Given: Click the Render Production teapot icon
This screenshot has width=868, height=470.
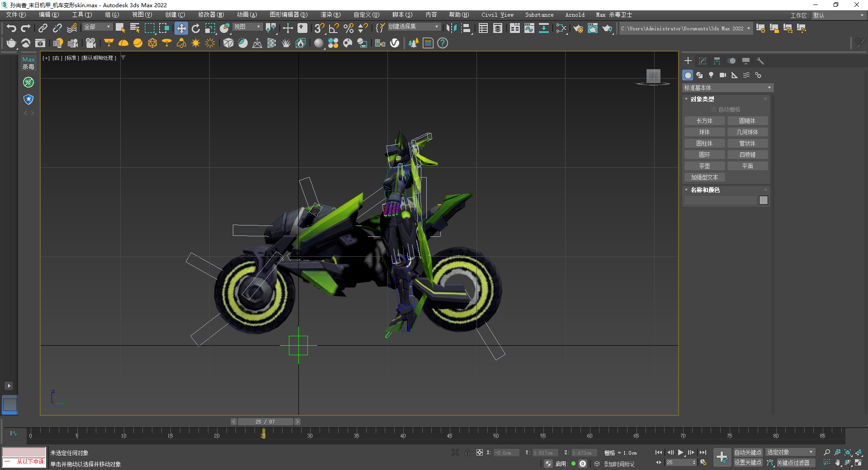Looking at the screenshot, I should coord(607,28).
